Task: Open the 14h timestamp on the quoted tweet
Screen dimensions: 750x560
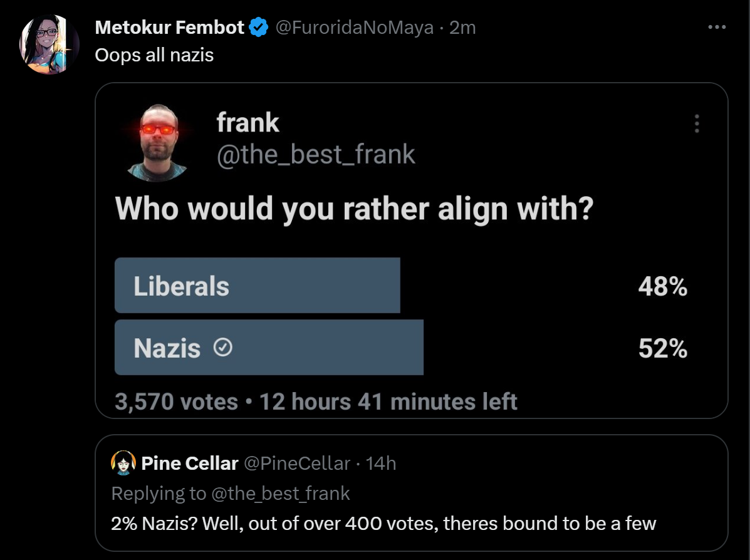Action: tap(380, 463)
